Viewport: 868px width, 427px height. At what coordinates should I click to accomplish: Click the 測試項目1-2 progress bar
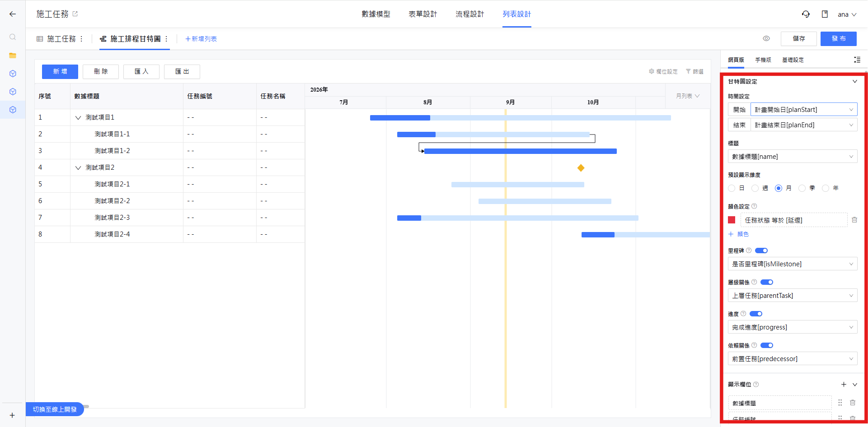(x=521, y=151)
